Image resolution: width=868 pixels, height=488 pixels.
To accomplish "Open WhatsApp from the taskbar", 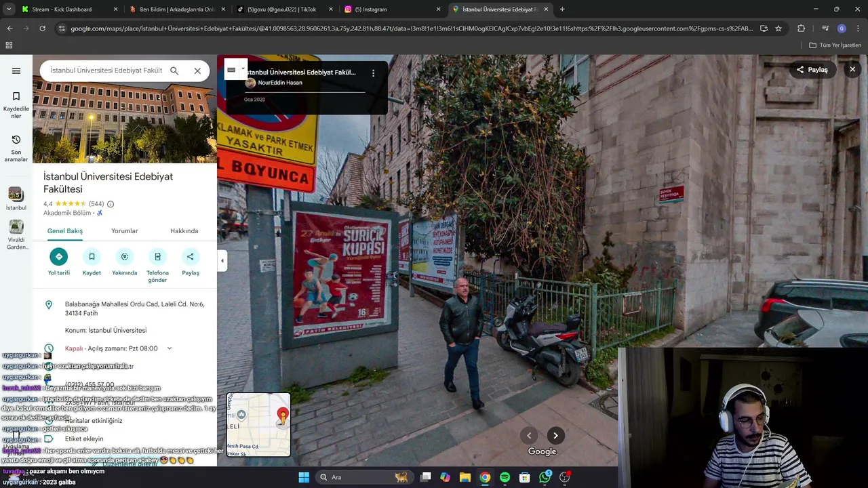I will click(545, 477).
